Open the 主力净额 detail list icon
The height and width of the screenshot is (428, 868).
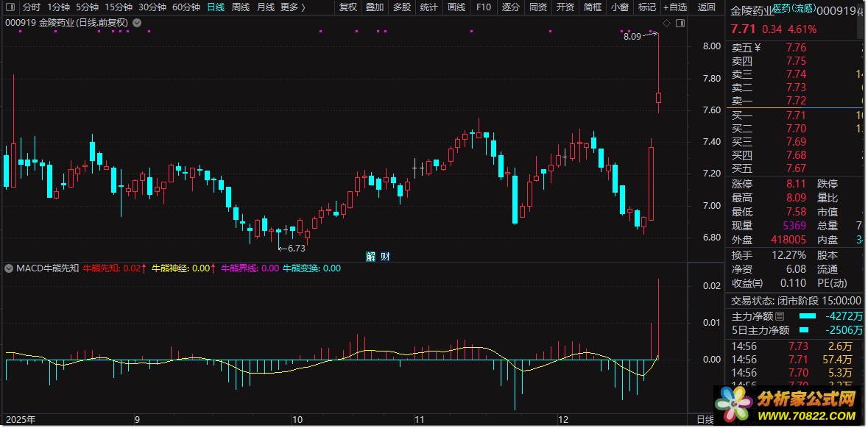779,316
